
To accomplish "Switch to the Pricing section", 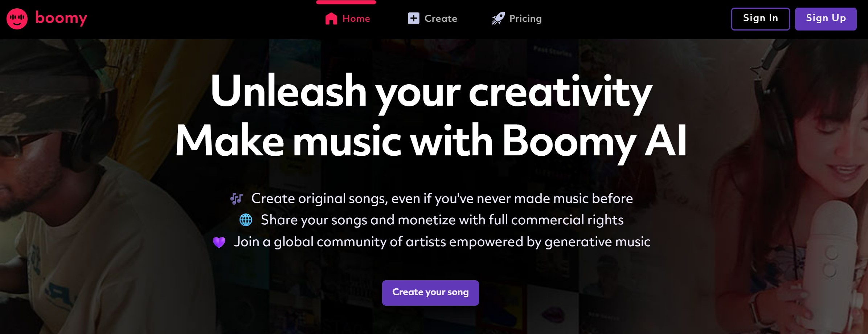I will 525,18.
